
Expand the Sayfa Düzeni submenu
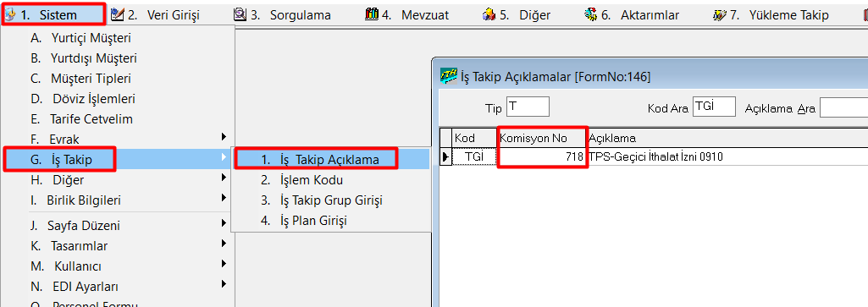[x=224, y=223]
